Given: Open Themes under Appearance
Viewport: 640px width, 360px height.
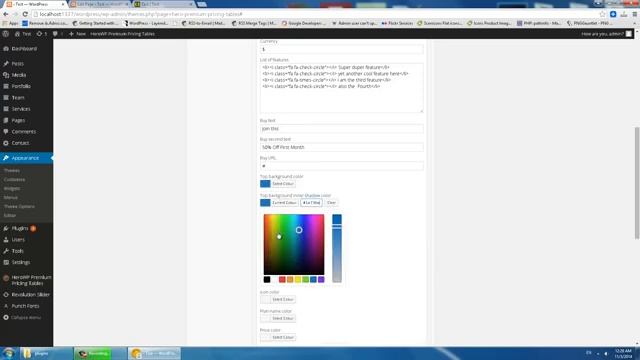Looking at the screenshot, I should click(12, 171).
